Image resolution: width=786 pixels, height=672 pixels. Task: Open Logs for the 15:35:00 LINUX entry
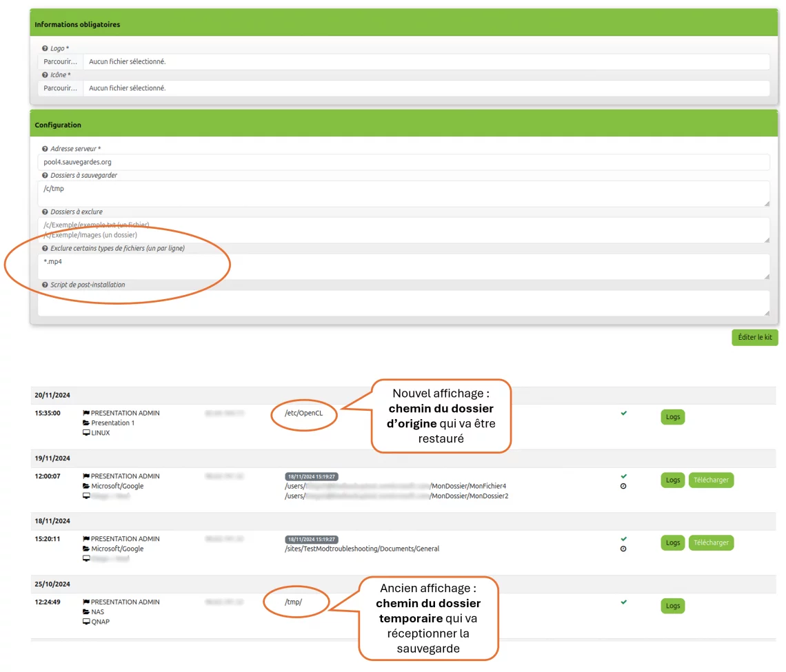[673, 417]
